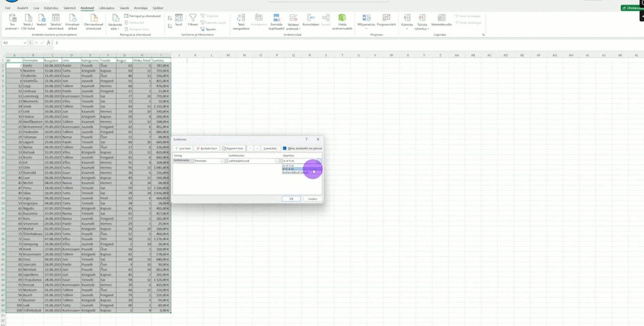Open Viimatised allikad (recent sources)
Image resolution: width=644 pixels, height=326 pixels.
tap(72, 22)
